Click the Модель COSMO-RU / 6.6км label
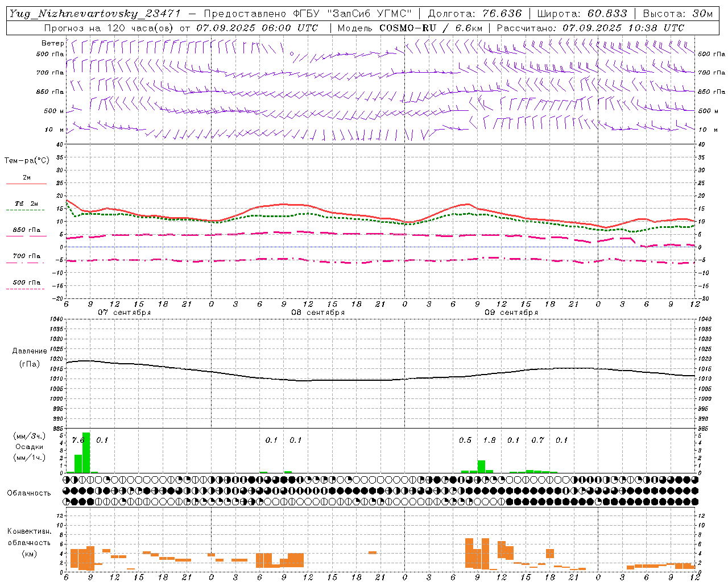Image resolution: width=728 pixels, height=582 pixels. click(410, 28)
